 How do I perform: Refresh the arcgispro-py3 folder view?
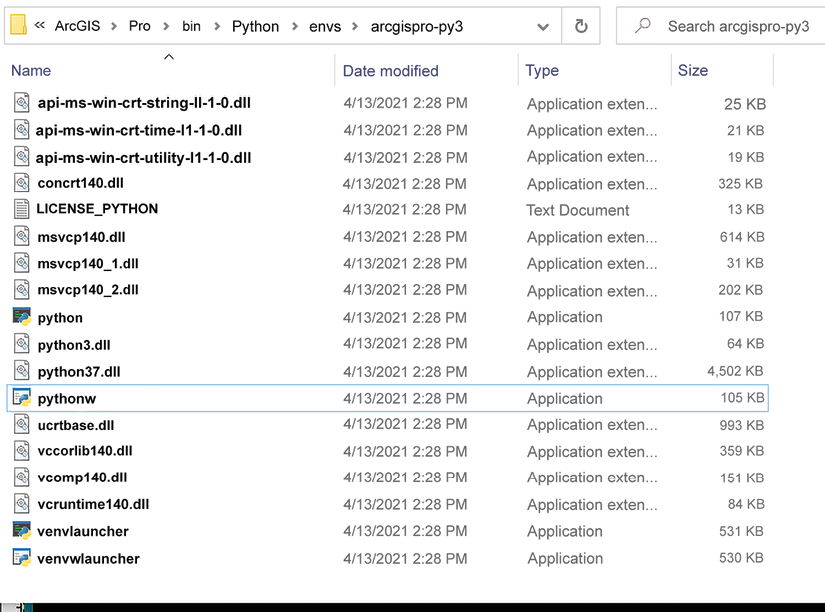click(581, 26)
